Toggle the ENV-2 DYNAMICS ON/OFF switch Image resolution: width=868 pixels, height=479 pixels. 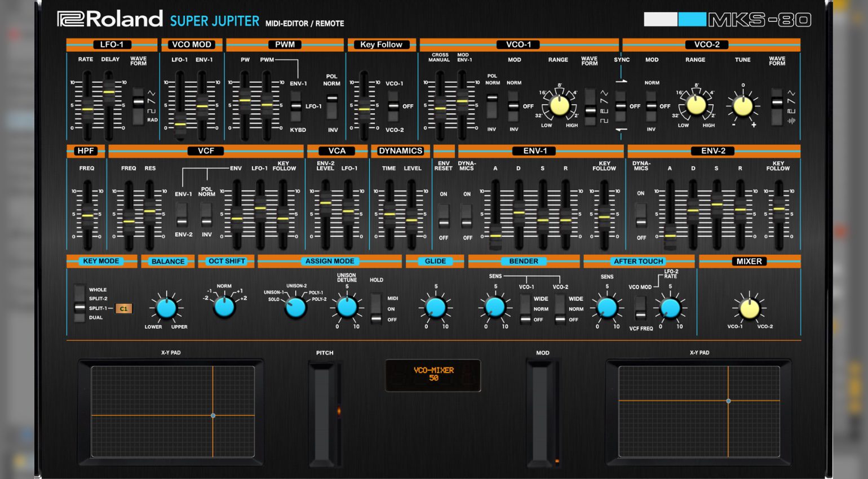[641, 215]
